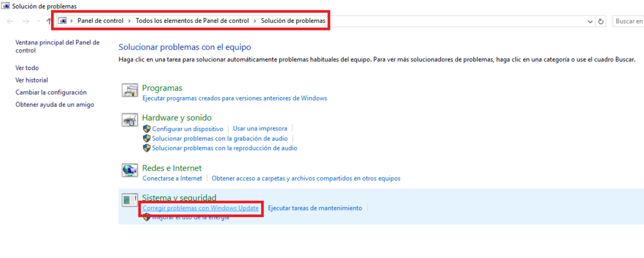Open 'Ver todo' in sidebar

(x=27, y=68)
